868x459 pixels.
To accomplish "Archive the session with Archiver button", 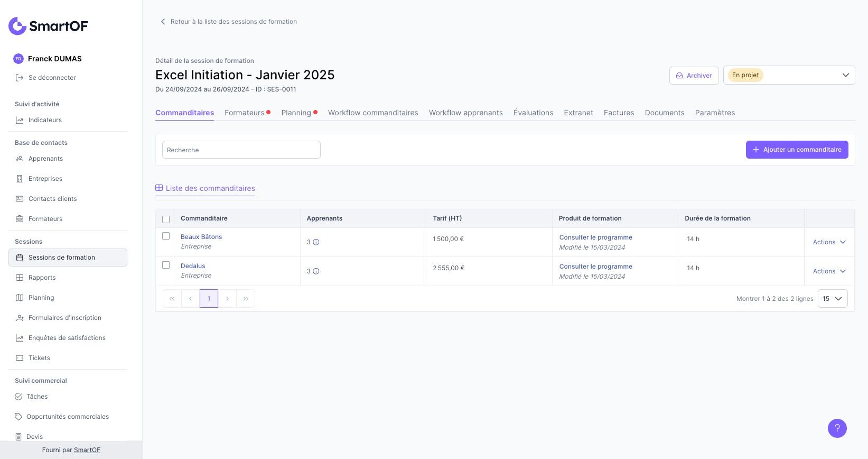I will (x=694, y=76).
